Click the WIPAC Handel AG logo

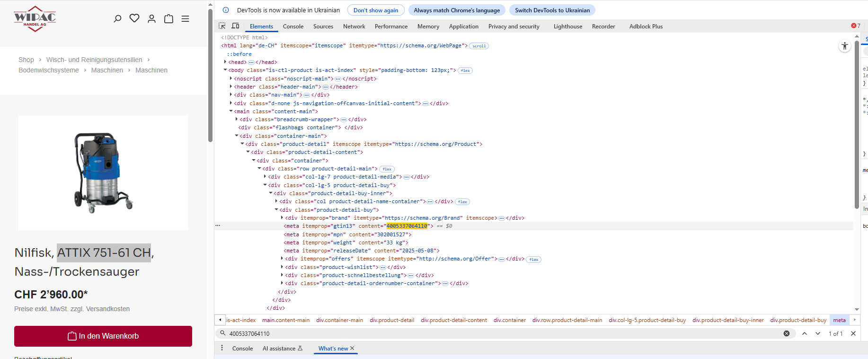[x=35, y=19]
